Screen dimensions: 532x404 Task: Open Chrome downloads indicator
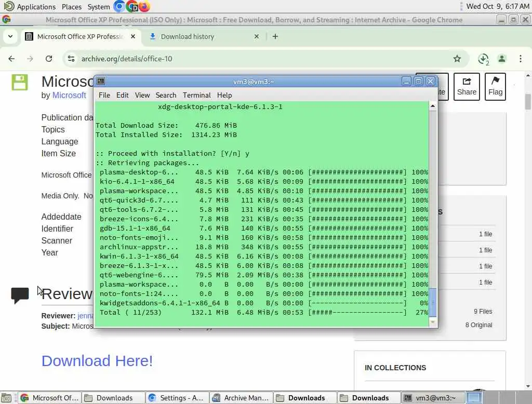[x=484, y=59]
